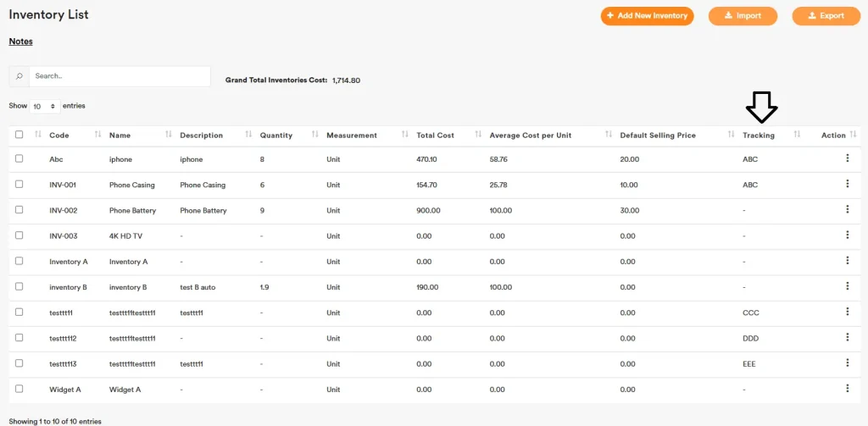Viewport: 868px width, 426px height.
Task: Sort by Tracking column arrows
Action: 797,135
